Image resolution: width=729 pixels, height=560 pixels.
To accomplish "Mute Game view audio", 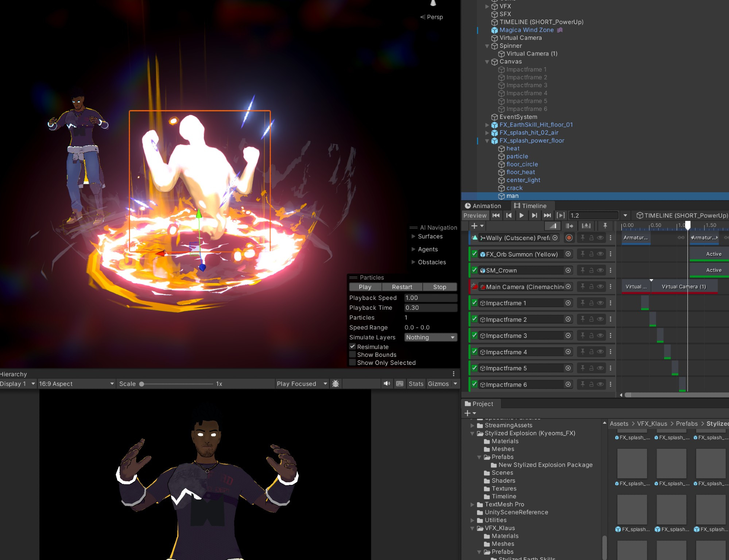I will 387,384.
